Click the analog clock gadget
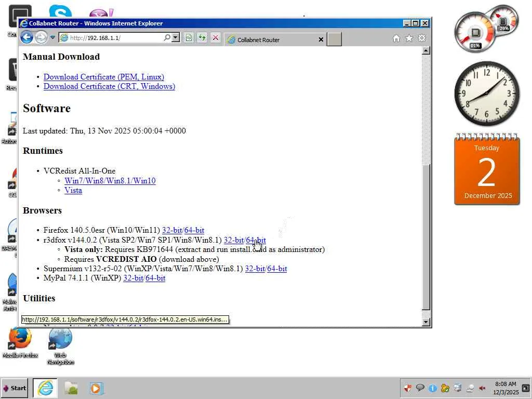The image size is (532, 399). (487, 94)
